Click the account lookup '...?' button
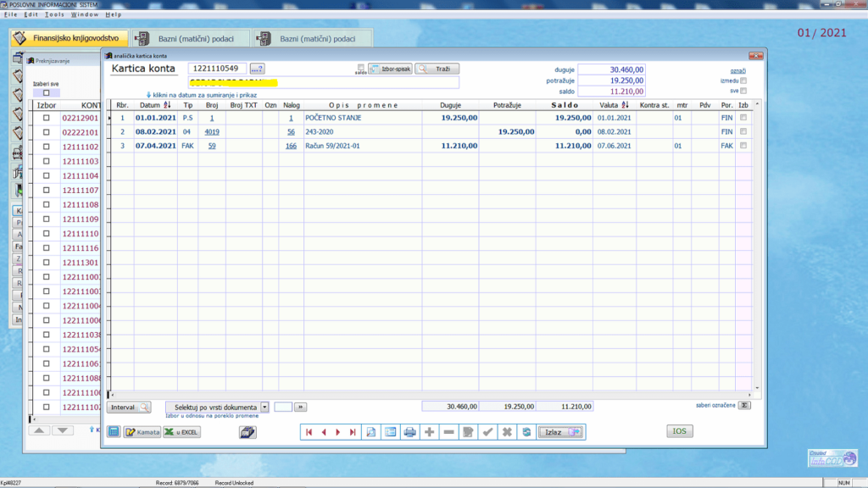This screenshot has width=868, height=488. click(x=257, y=69)
